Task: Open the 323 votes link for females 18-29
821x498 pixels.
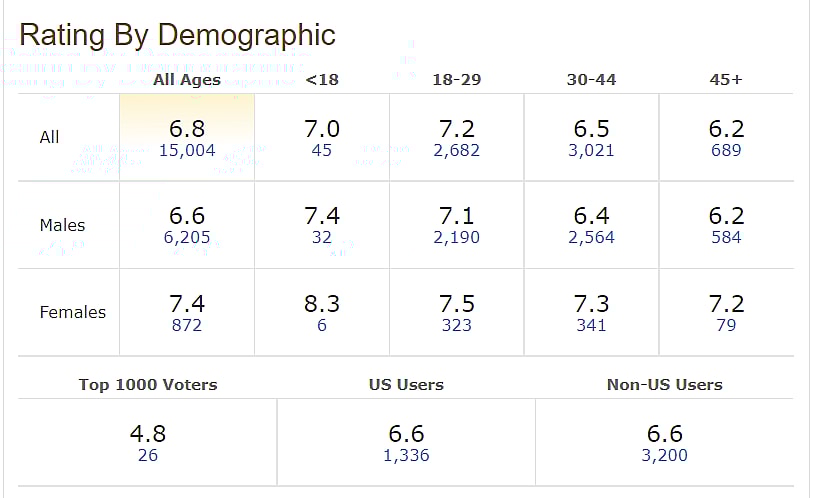Action: tap(456, 325)
